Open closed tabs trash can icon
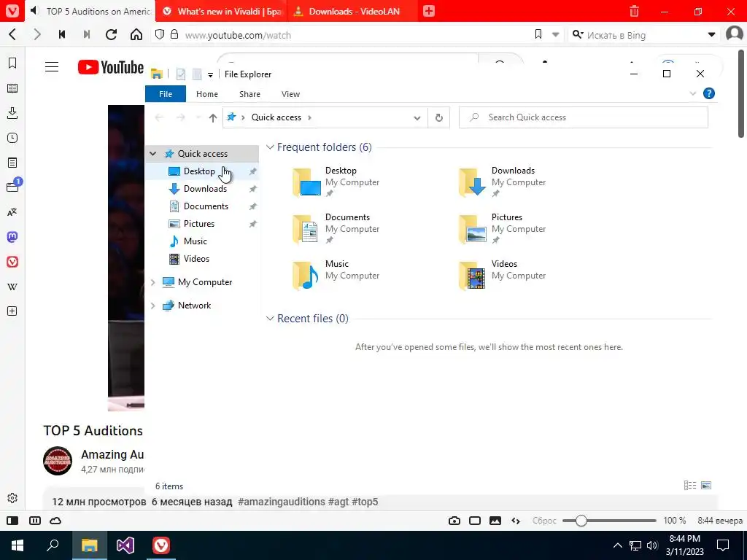 point(634,11)
